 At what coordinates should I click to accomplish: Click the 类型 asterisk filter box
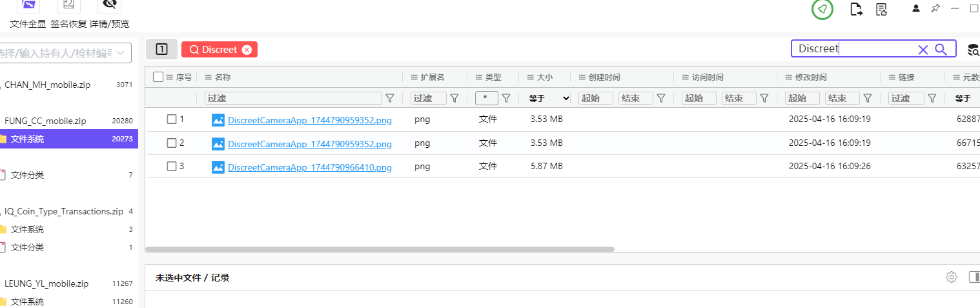(486, 98)
